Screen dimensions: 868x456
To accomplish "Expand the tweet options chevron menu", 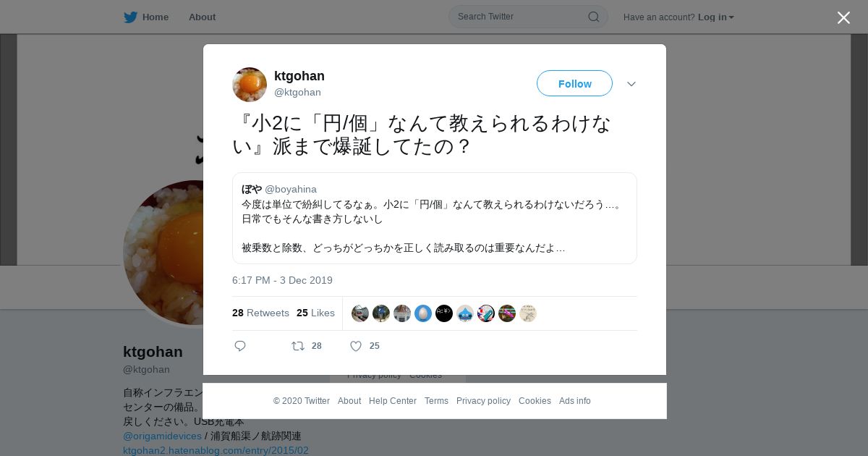I will point(631,84).
